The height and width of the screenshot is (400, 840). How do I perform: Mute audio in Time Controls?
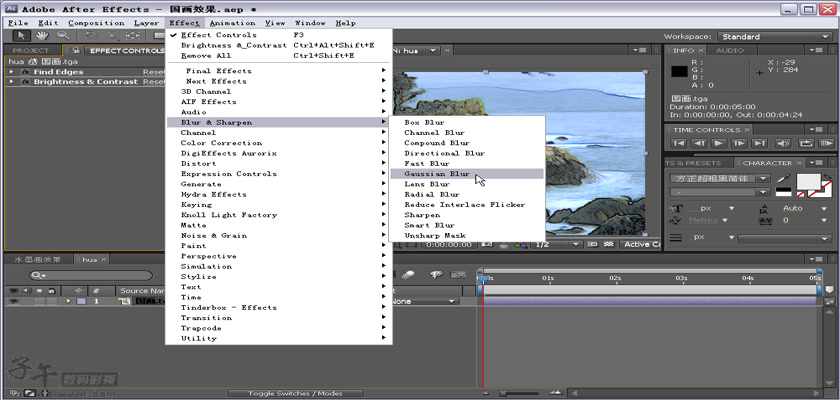click(x=783, y=144)
